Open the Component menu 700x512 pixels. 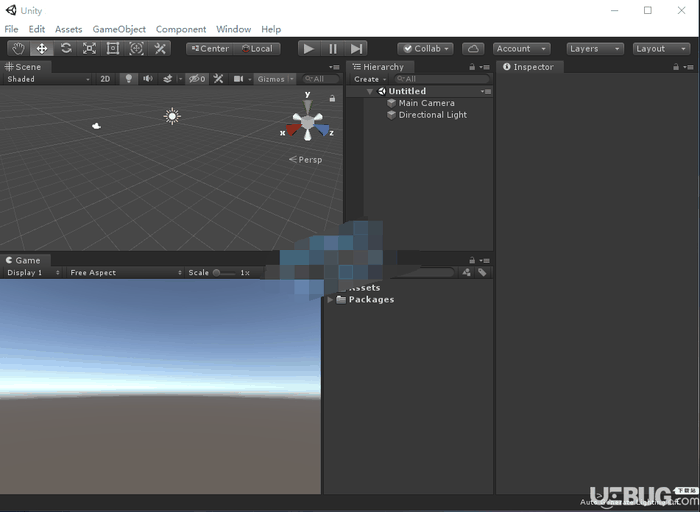[x=181, y=29]
